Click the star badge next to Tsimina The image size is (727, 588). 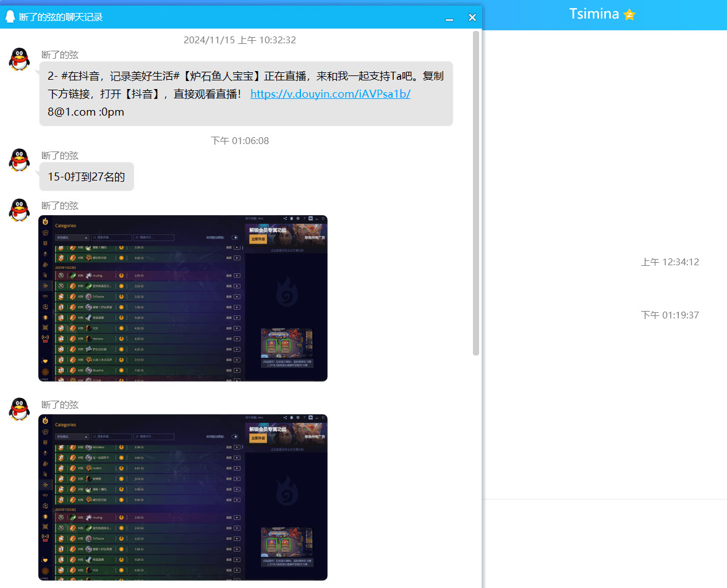[x=629, y=14]
